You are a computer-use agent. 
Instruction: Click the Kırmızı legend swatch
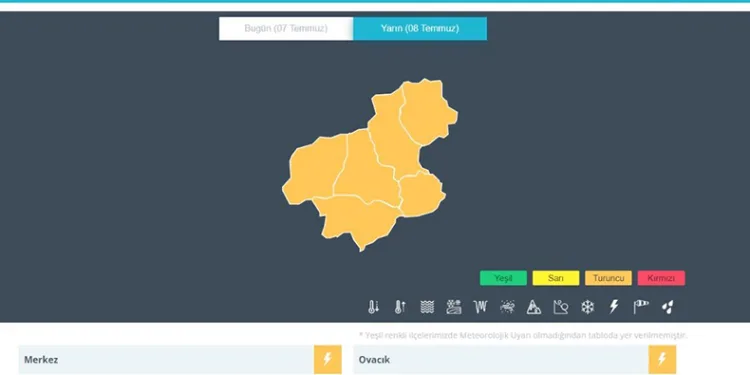pyautogui.click(x=661, y=278)
